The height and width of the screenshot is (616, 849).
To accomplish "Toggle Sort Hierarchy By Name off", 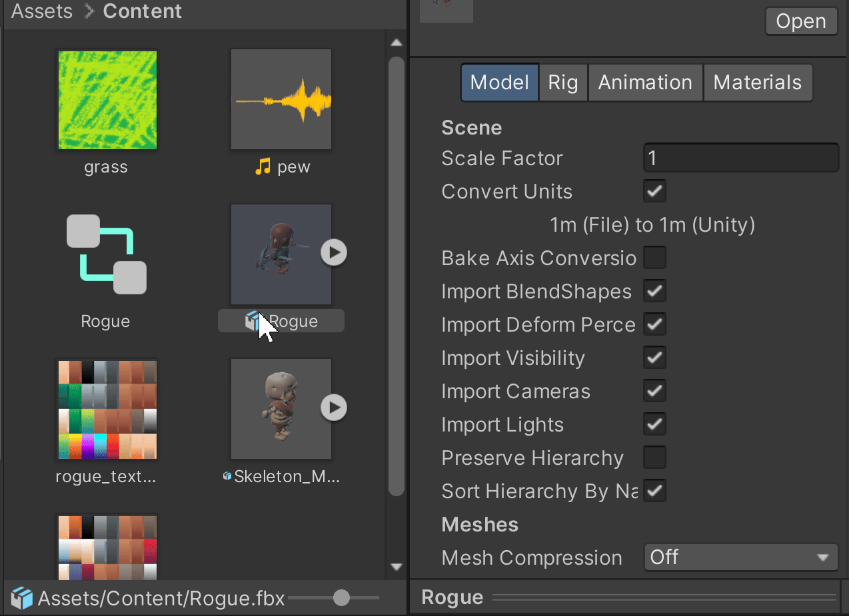I will (654, 491).
